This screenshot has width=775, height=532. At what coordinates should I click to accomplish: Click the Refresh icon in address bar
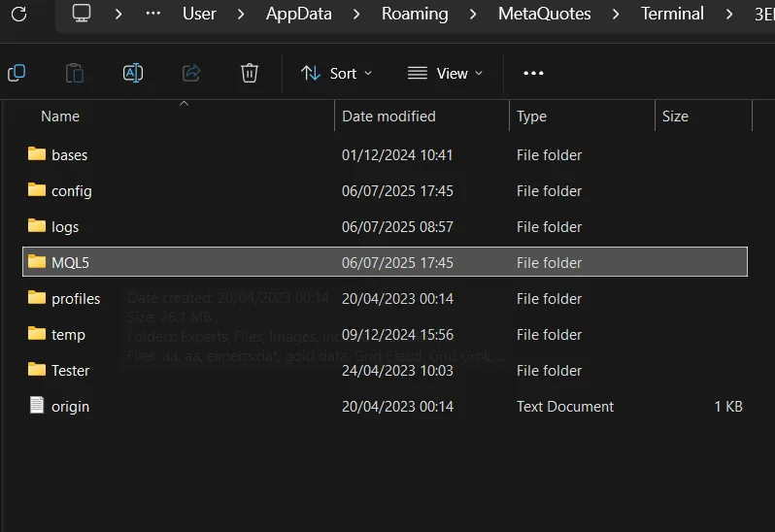tap(18, 14)
